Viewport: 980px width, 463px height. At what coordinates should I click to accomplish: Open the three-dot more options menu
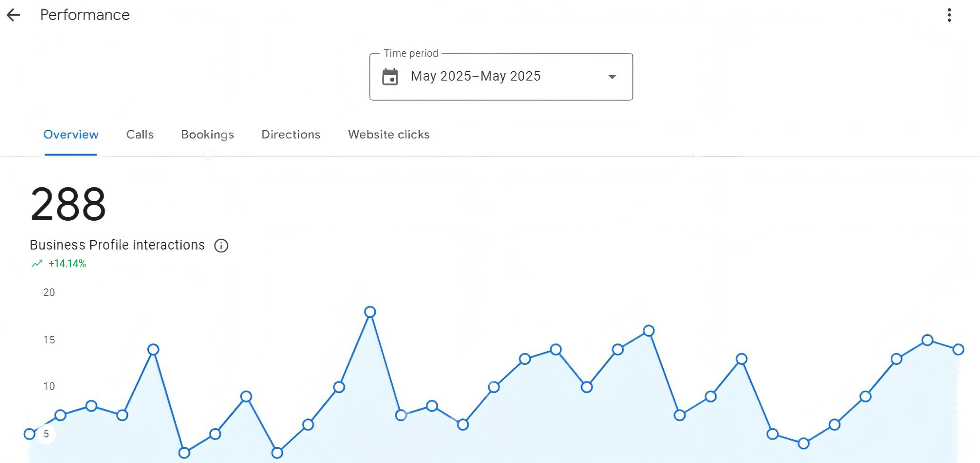[949, 15]
